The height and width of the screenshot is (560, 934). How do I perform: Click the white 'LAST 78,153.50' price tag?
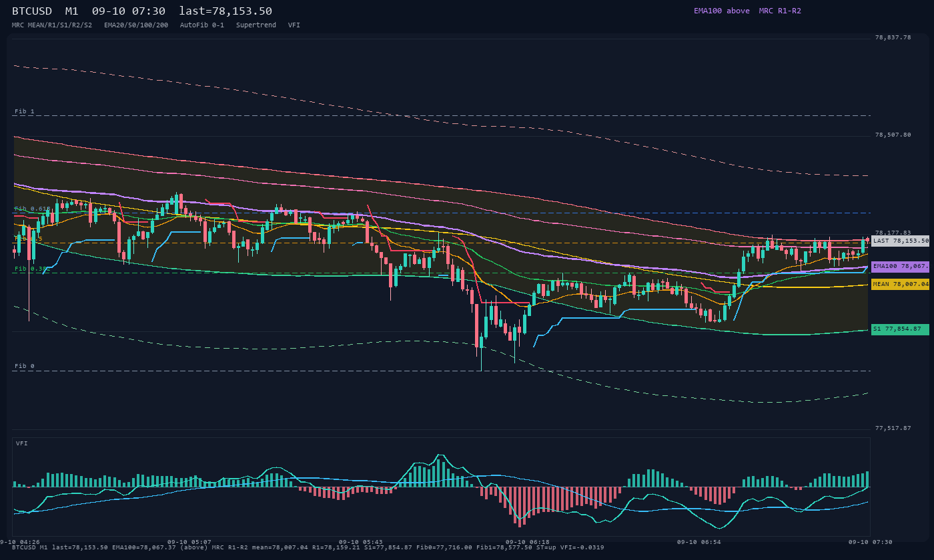900,241
